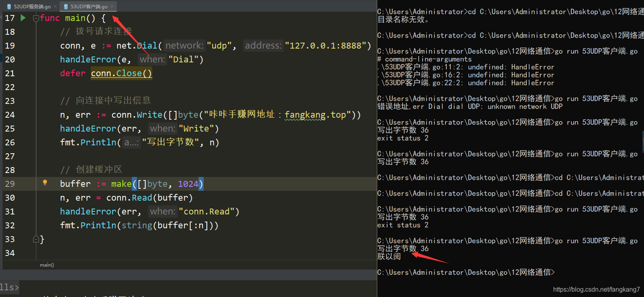
Task: Click the Go file icon on 52UDP服务端.go tab
Action: coord(9,6)
